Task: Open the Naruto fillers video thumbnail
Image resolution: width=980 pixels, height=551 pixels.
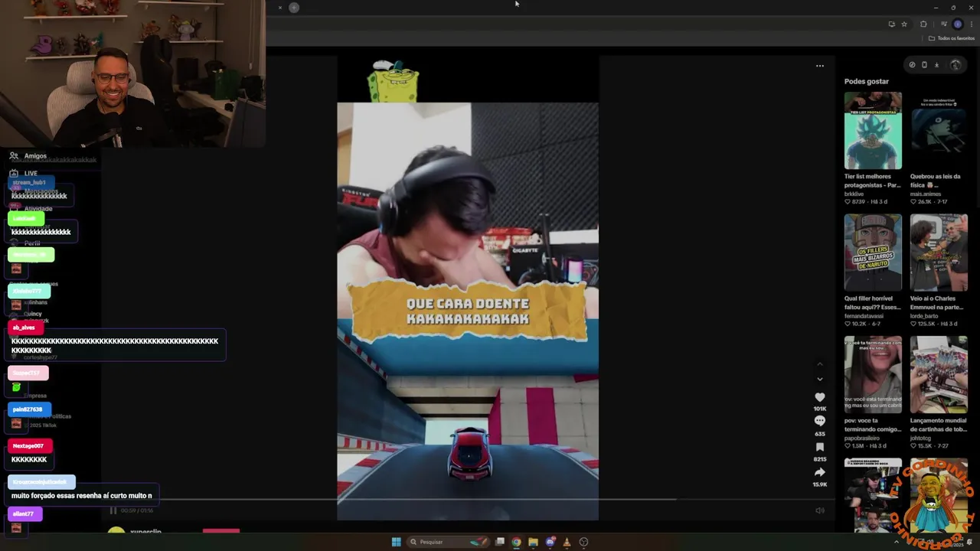Action: (x=873, y=253)
